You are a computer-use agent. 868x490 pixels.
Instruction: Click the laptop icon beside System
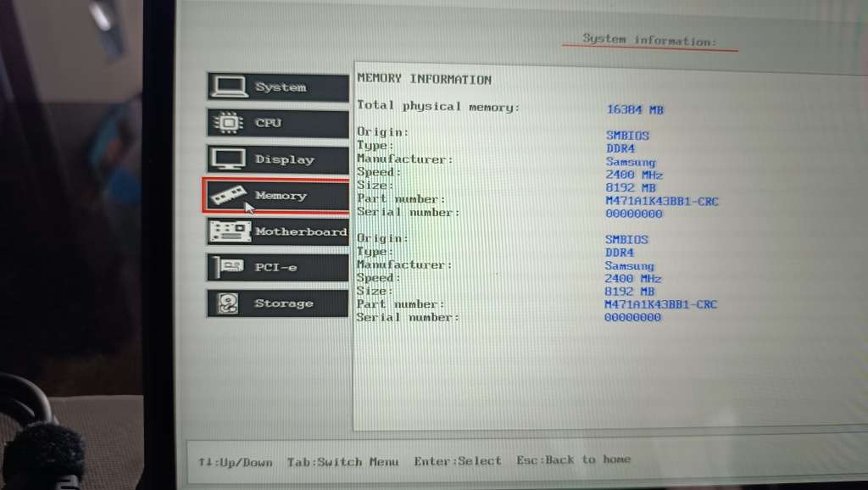(229, 86)
